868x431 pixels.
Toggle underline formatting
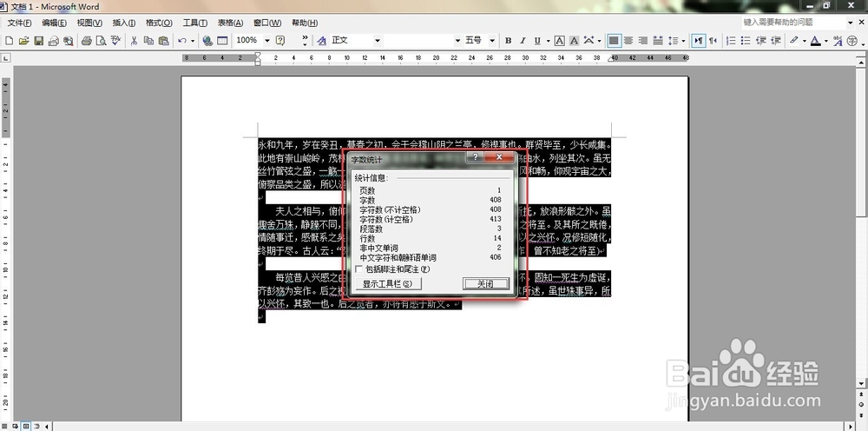pyautogui.click(x=537, y=41)
